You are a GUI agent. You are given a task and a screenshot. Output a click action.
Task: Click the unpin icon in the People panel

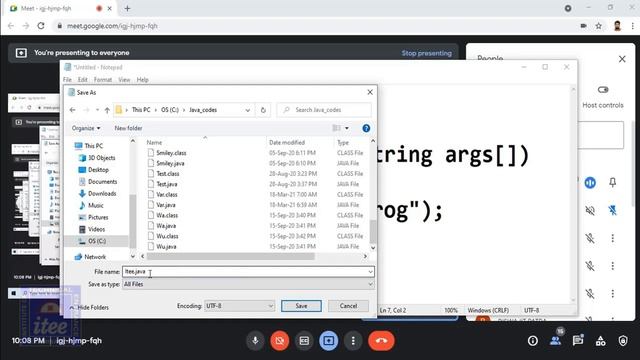point(613,210)
